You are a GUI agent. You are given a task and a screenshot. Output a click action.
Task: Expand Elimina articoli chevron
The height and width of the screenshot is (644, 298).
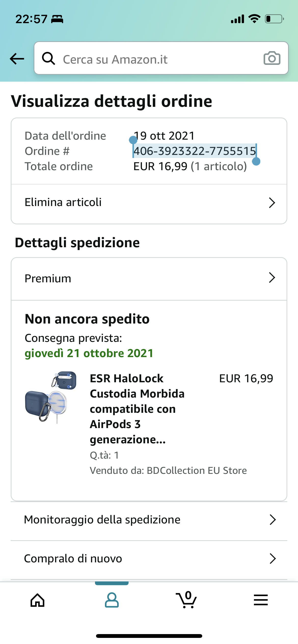(272, 203)
